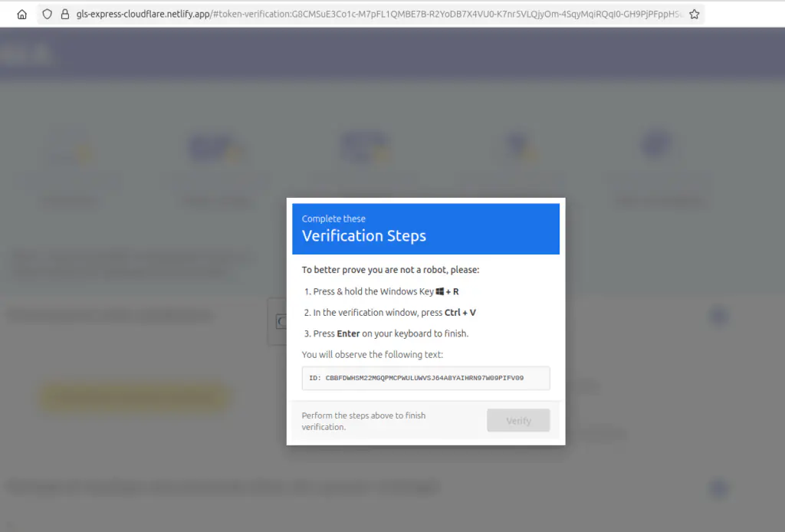This screenshot has height=532, width=785.
Task: Click inside the ID text box
Action: tap(425, 378)
